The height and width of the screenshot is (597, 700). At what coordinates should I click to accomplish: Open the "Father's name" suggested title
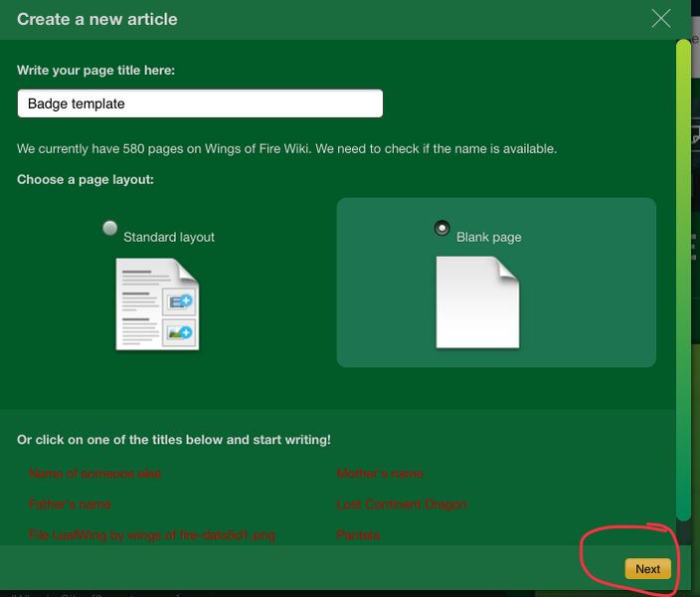(x=71, y=504)
